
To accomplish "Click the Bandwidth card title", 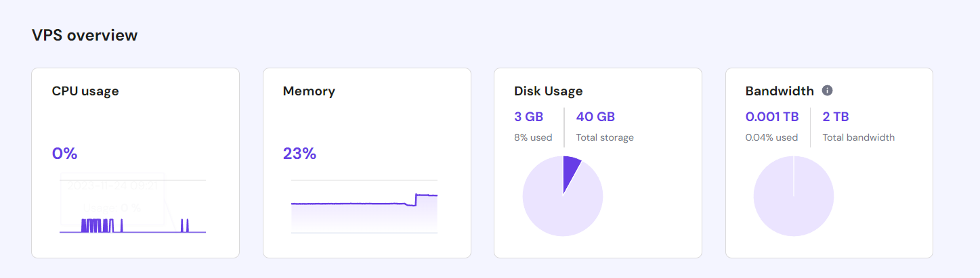I will 780,91.
